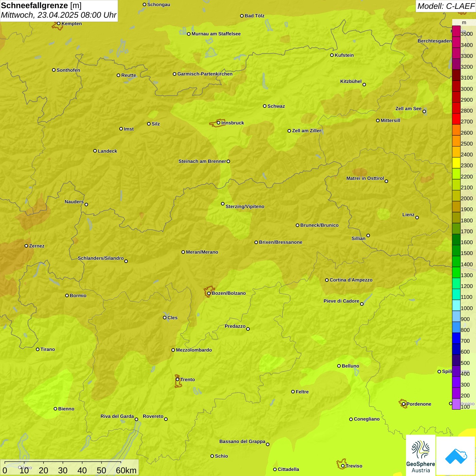Viewport: 476px width, 476px height.
Task: Click the Murnau am Staffelsee label
Action: (x=216, y=34)
